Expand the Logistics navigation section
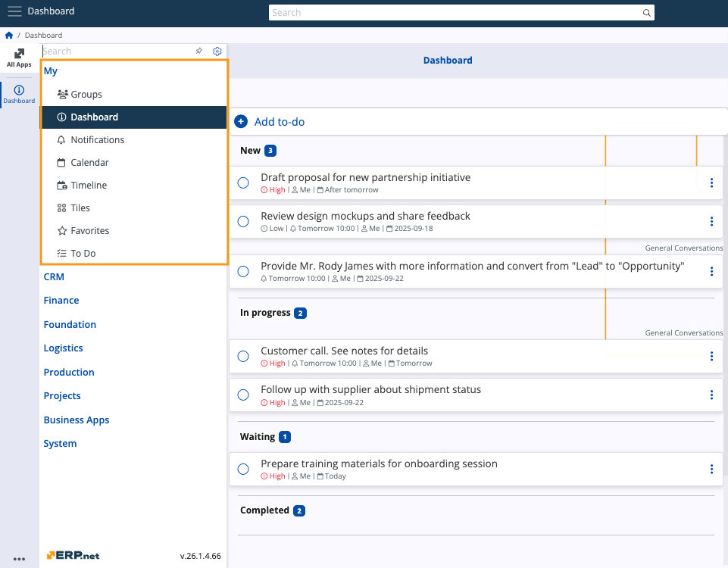The height and width of the screenshot is (568, 728). click(63, 348)
